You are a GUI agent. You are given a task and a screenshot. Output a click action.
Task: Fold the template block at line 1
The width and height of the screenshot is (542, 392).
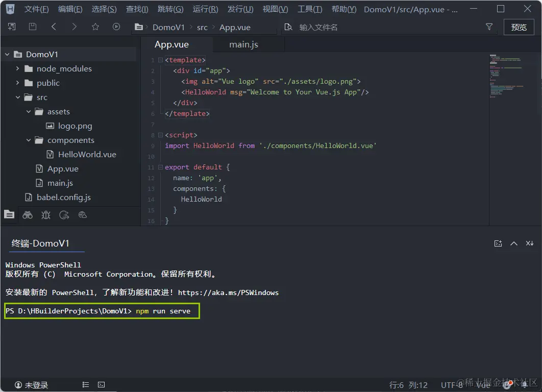[160, 60]
